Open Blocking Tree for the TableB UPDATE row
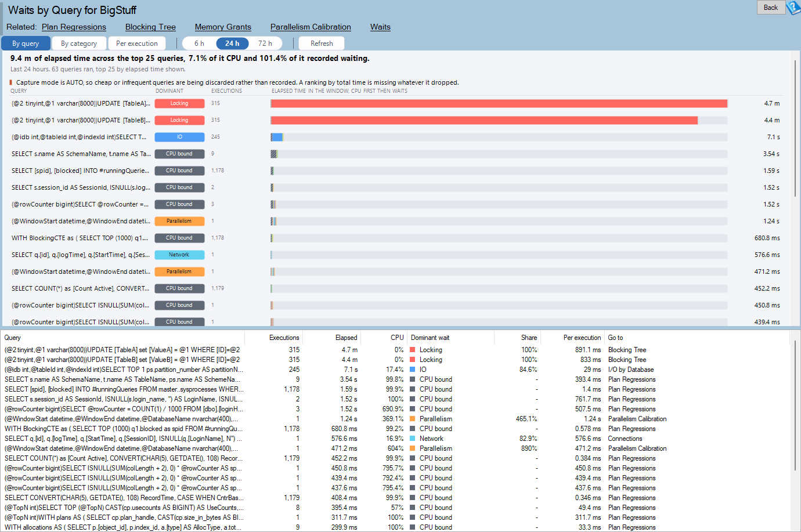Image resolution: width=801 pixels, height=532 pixels. pos(627,360)
